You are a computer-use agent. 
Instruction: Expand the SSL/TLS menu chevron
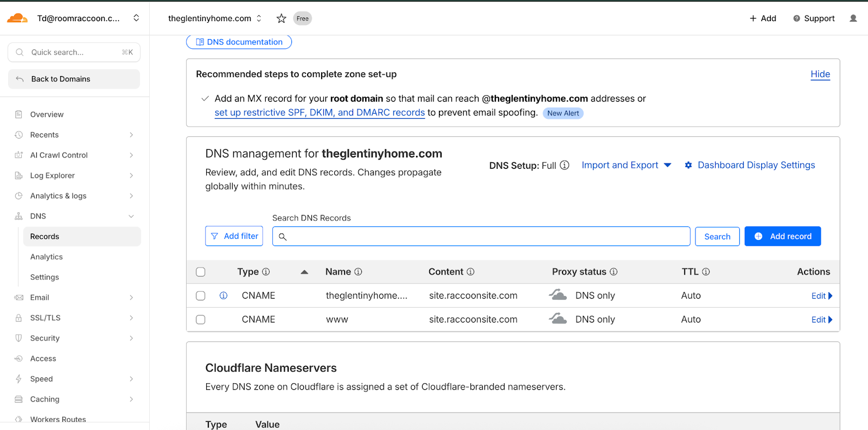tap(131, 318)
